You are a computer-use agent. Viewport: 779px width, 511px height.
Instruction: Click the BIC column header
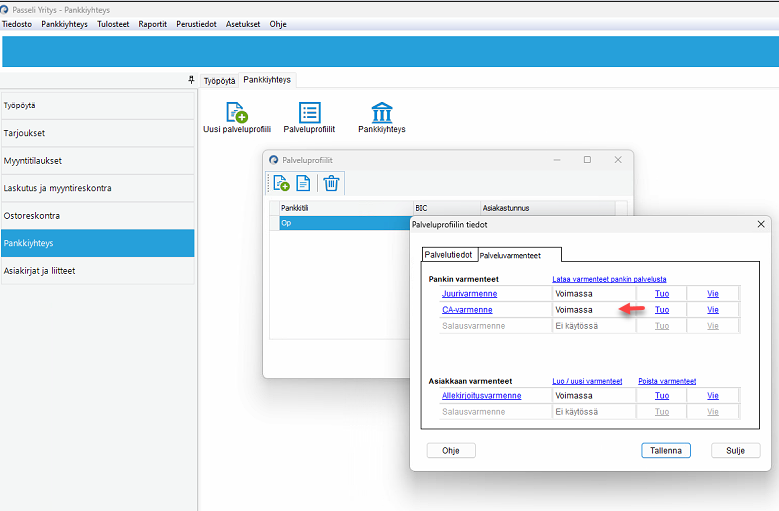[447, 208]
